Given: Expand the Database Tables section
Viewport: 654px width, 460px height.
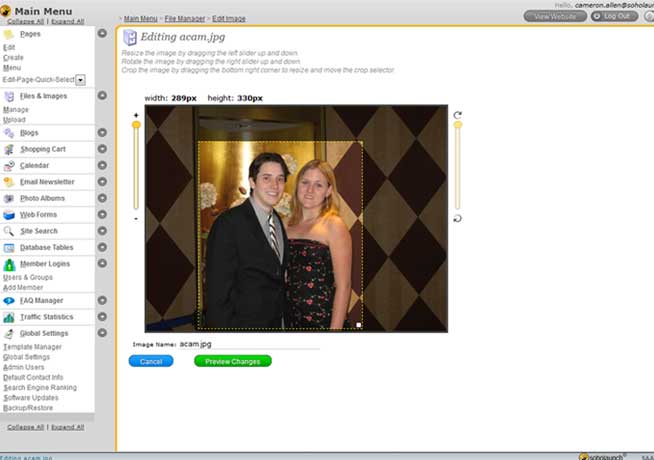Looking at the screenshot, I should tap(102, 247).
